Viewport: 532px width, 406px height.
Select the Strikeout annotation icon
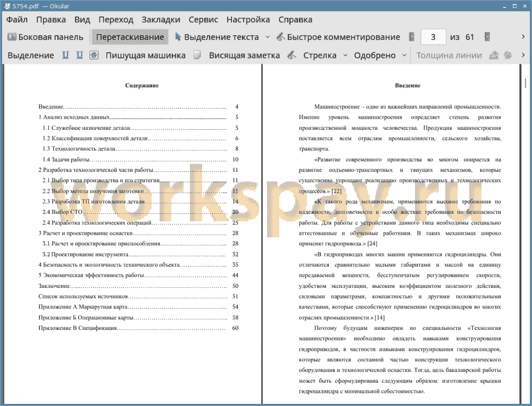[x=94, y=55]
